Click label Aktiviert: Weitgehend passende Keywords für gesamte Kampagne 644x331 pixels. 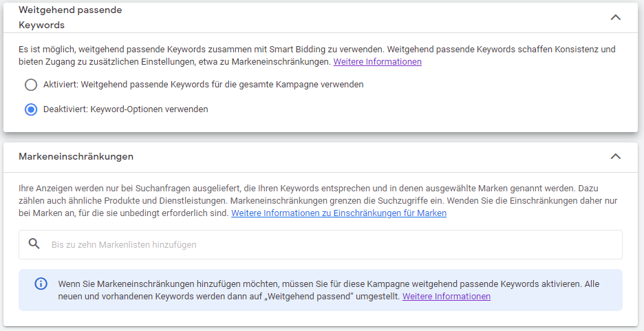click(x=203, y=85)
